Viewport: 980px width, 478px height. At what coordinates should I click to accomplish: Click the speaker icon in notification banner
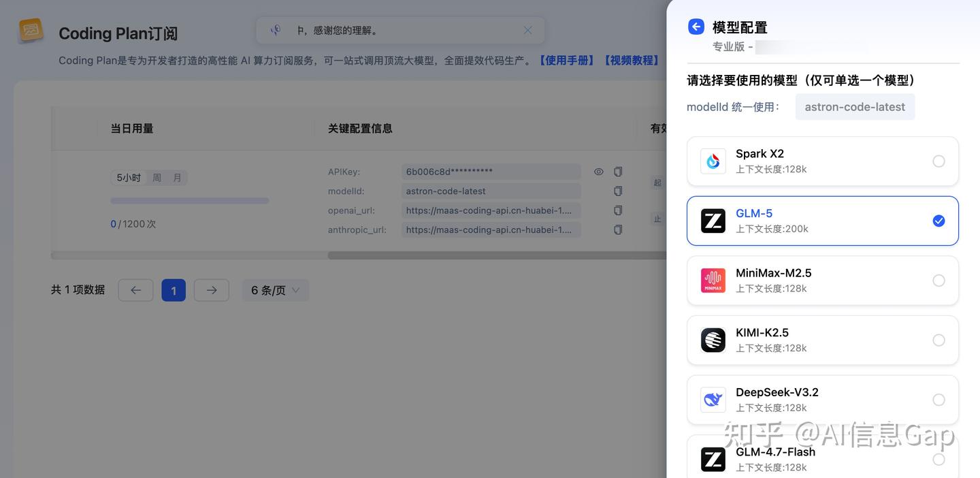(x=276, y=30)
